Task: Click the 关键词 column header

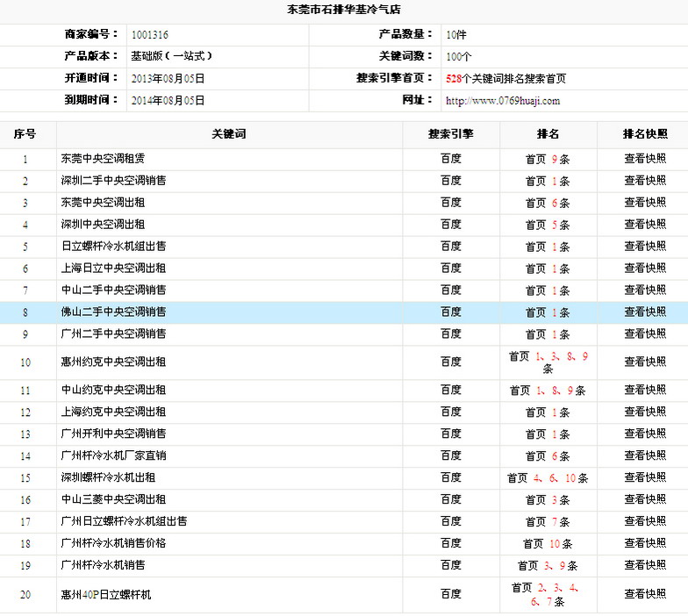Action: pyautogui.click(x=228, y=134)
